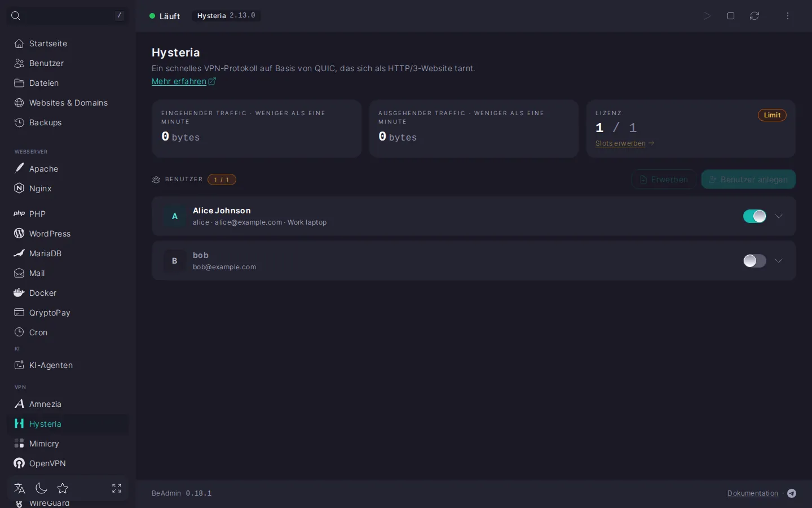The height and width of the screenshot is (508, 812).
Task: Disable the Alice Johnson user toggle
Action: [x=754, y=216]
